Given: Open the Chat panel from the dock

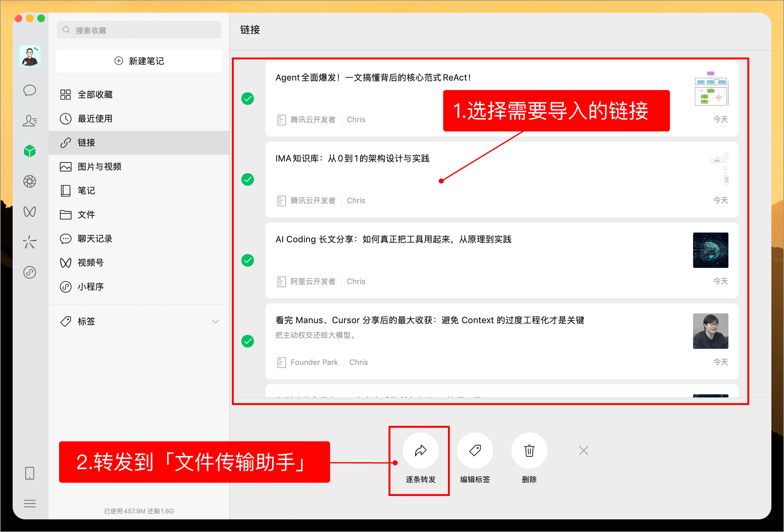Looking at the screenshot, I should tap(30, 90).
